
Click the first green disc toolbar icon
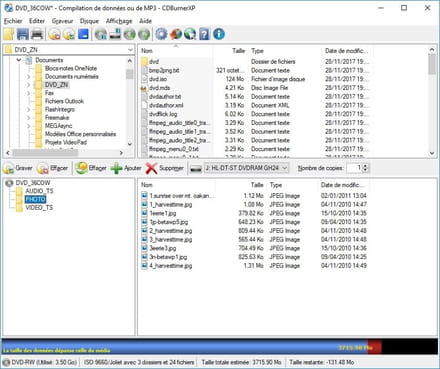(x=130, y=34)
